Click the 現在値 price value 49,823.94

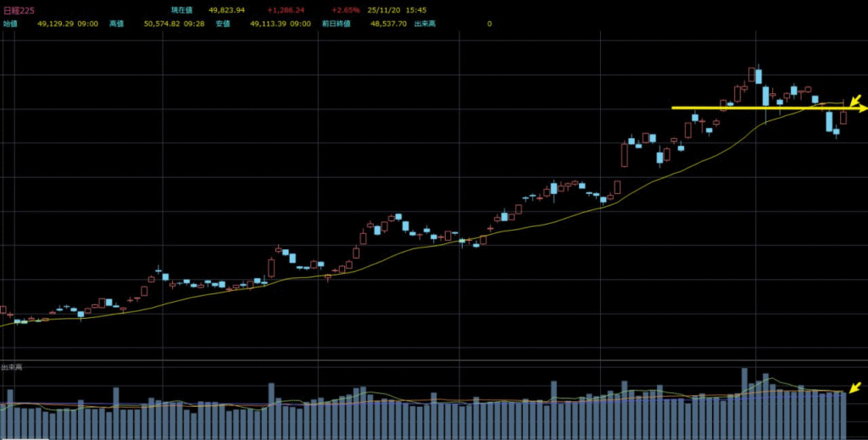[x=226, y=10]
